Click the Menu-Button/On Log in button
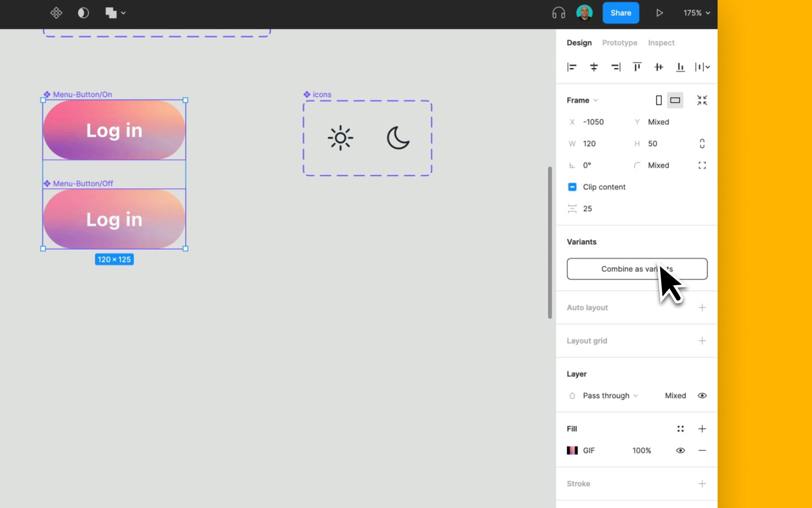Screen dimensions: 812x508 (114, 130)
